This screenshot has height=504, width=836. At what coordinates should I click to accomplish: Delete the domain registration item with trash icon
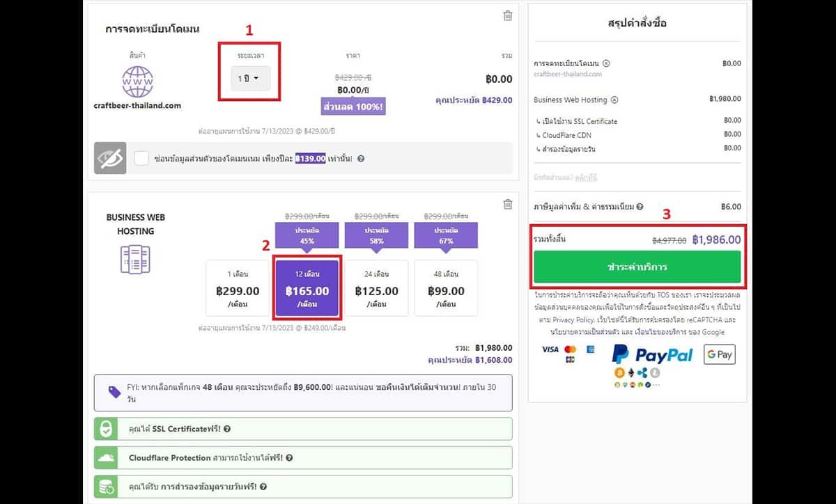point(507,15)
